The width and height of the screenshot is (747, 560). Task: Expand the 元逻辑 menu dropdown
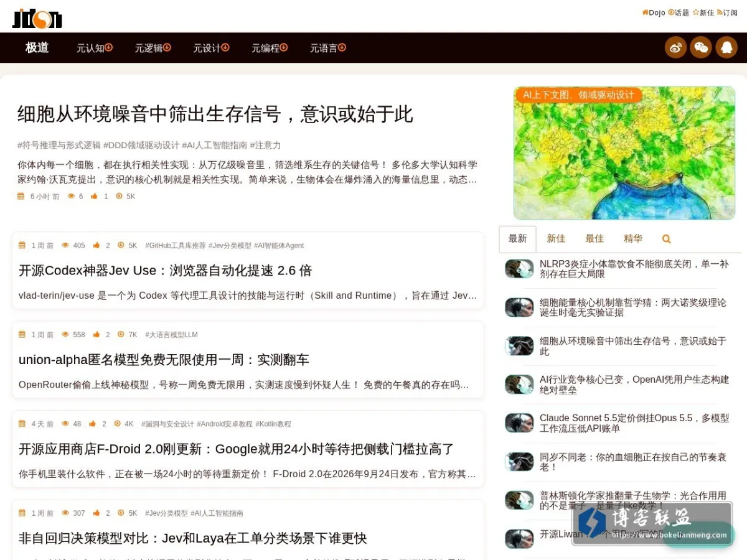167,47
